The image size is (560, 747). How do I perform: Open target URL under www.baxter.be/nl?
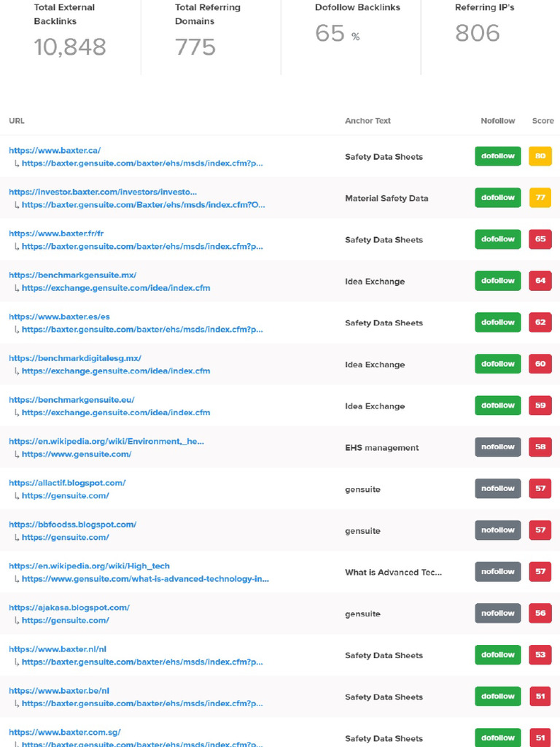[142, 703]
